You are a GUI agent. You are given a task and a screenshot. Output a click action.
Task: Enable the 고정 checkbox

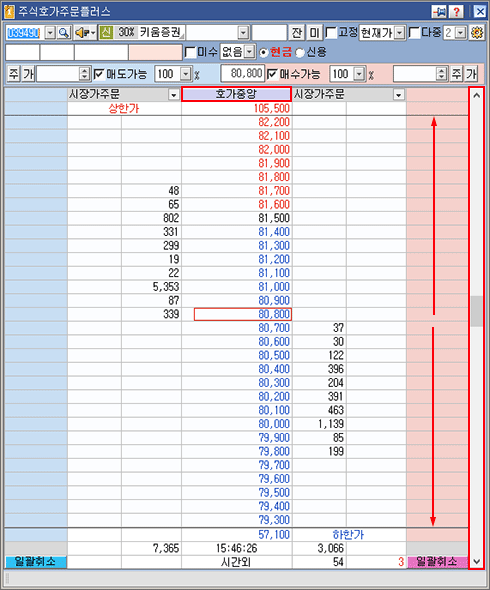pyautogui.click(x=331, y=32)
